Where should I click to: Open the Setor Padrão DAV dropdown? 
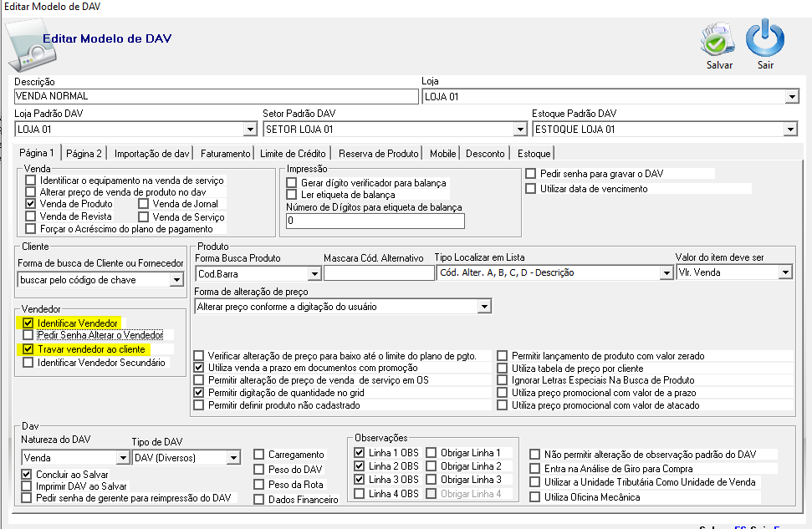coord(520,130)
